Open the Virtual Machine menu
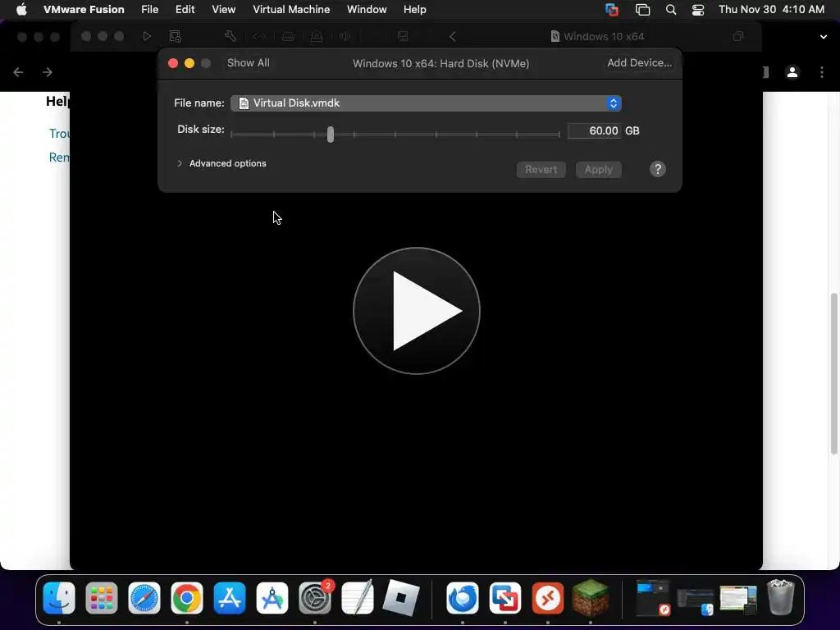Screen dimensions: 840x630 (x=291, y=9)
